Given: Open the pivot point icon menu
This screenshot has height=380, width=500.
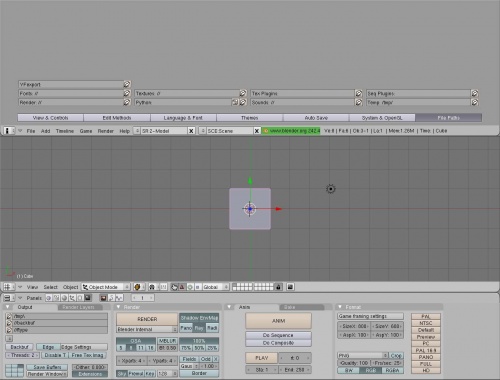Looking at the screenshot, I should (154, 287).
